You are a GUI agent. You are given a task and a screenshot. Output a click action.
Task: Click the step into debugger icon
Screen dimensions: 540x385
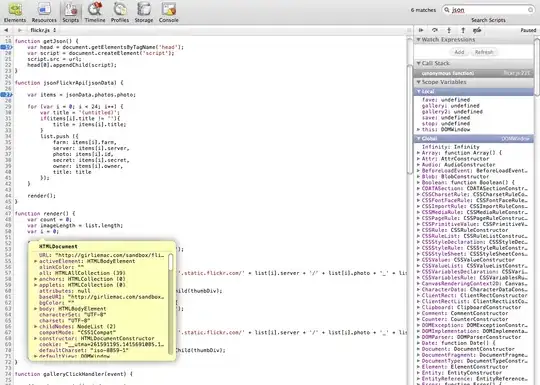(x=449, y=30)
